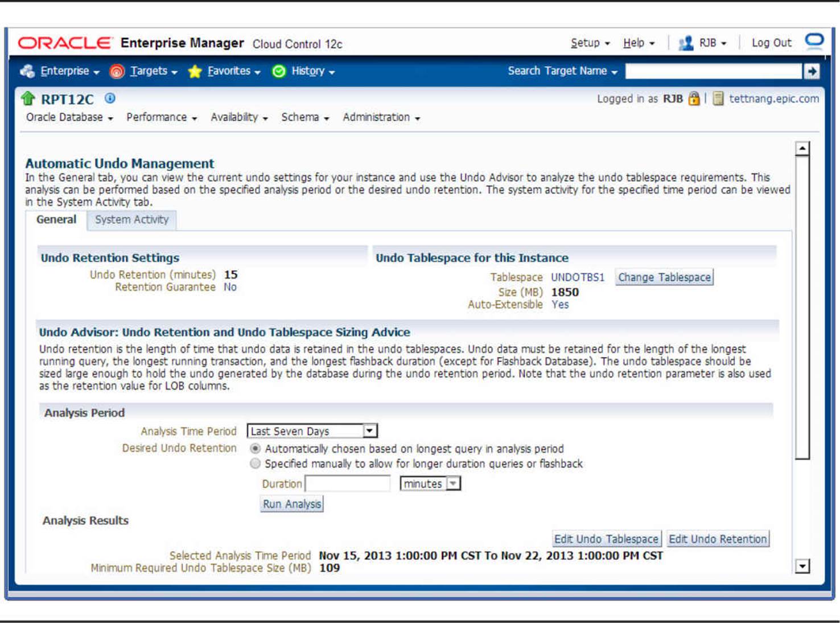This screenshot has height=623, width=840.
Task: Expand the RJB user menu
Action: click(713, 43)
